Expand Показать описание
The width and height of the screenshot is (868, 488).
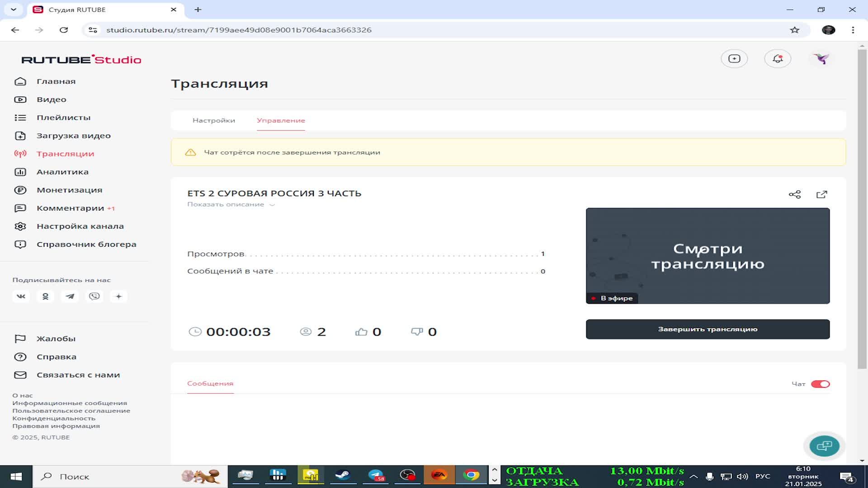[231, 204]
